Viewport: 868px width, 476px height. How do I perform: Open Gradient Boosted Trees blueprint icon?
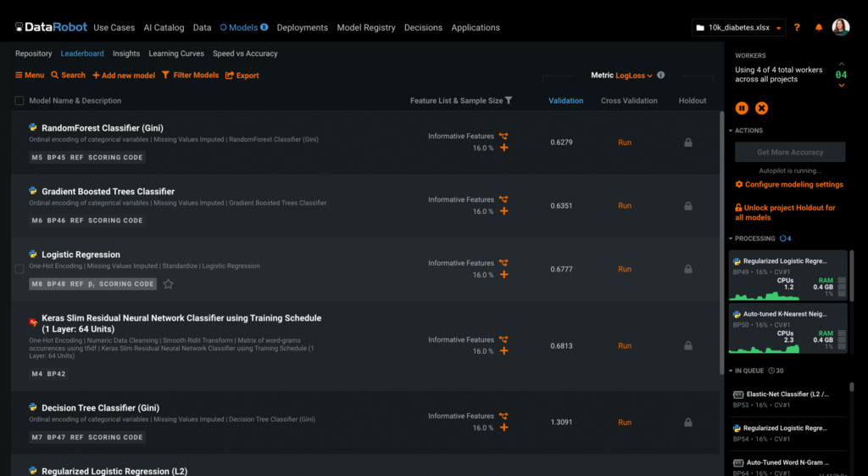click(504, 199)
